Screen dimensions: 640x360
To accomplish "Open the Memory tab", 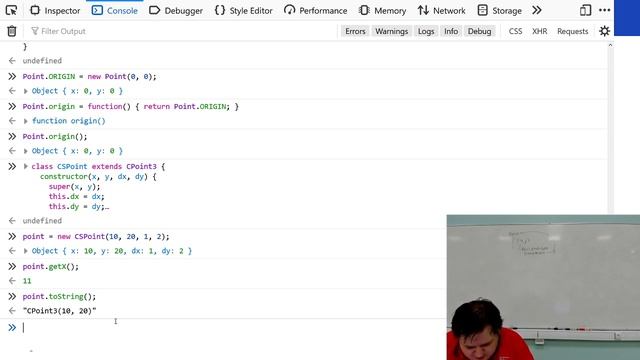I will (x=382, y=11).
